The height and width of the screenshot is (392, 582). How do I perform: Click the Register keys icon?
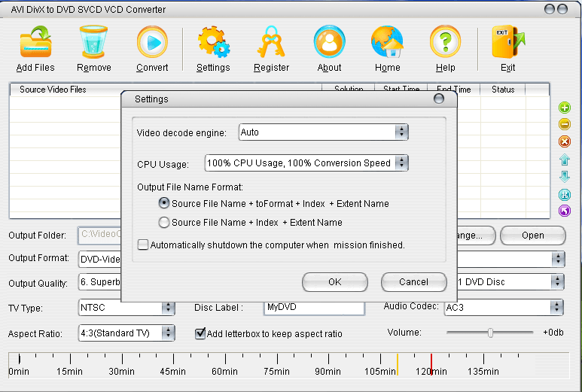pyautogui.click(x=271, y=42)
